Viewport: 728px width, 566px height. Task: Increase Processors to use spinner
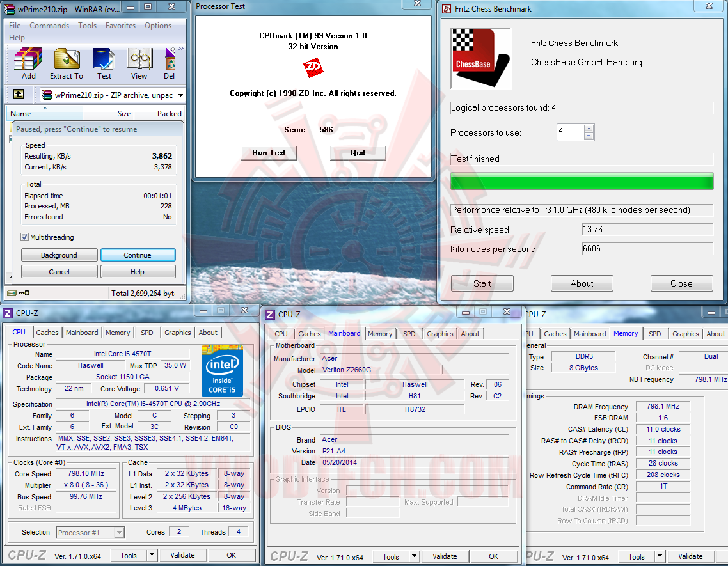click(589, 128)
